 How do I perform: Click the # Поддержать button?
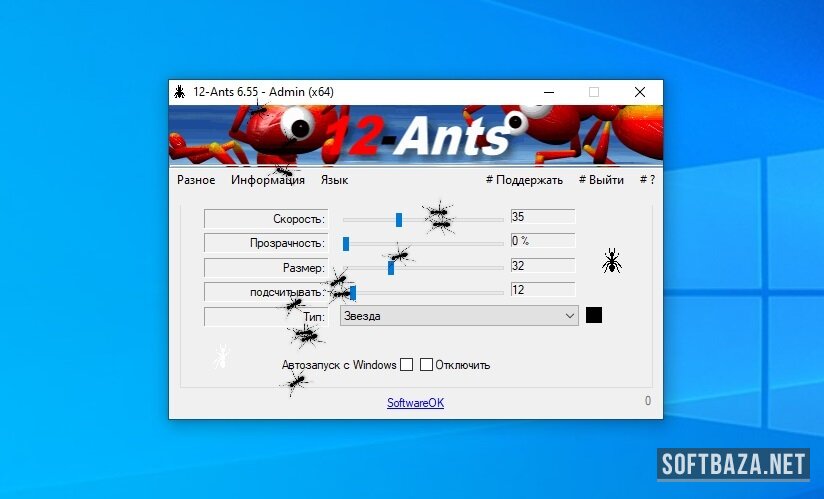[524, 180]
